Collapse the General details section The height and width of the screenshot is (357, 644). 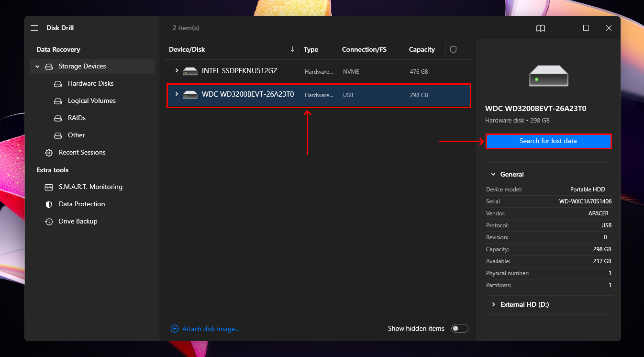pyautogui.click(x=493, y=174)
